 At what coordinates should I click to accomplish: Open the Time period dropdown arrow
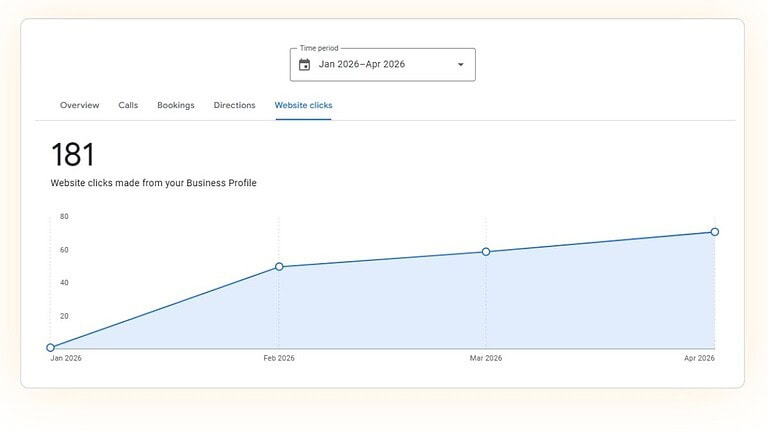point(460,65)
